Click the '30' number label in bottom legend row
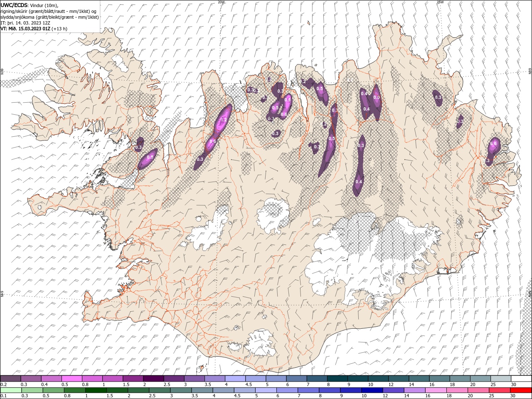Viewport: 532px width, 399px height. tap(513, 396)
